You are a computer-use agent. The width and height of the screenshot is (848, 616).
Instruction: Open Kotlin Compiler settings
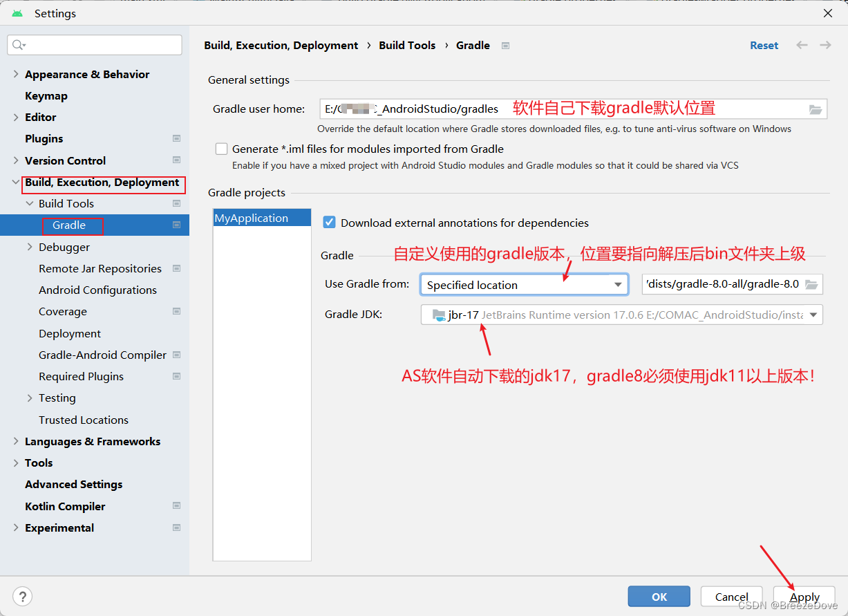pyautogui.click(x=65, y=506)
